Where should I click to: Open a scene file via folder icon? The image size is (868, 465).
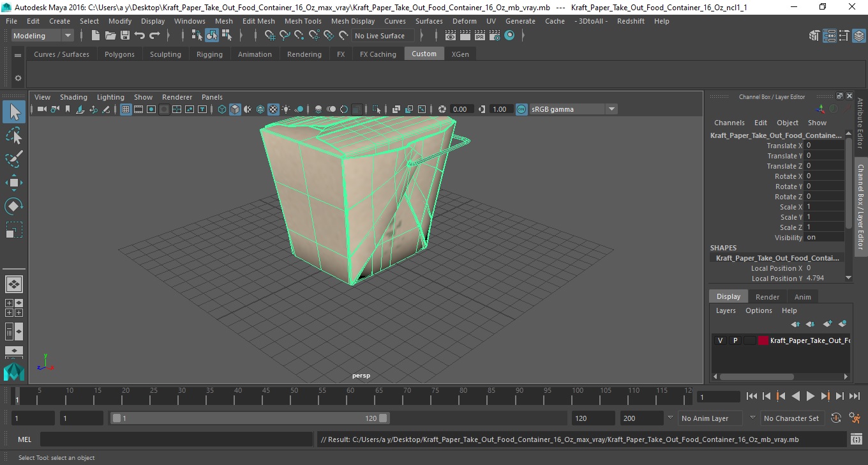pyautogui.click(x=110, y=36)
